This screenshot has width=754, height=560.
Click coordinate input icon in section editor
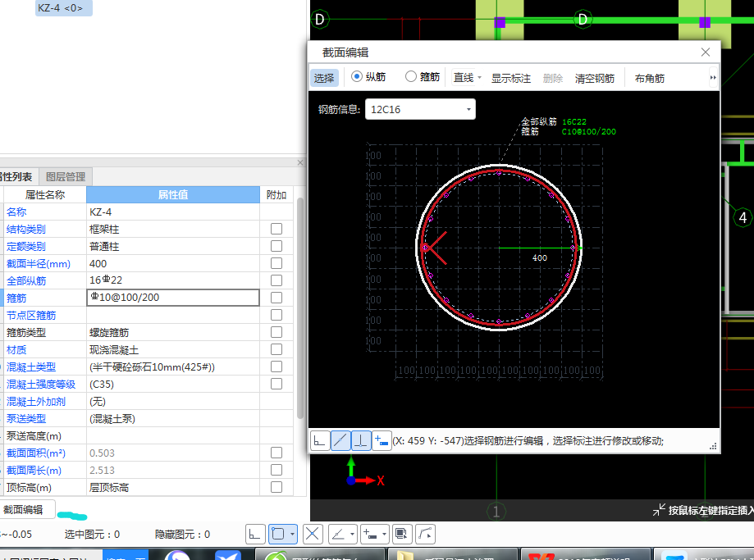pyautogui.click(x=382, y=440)
